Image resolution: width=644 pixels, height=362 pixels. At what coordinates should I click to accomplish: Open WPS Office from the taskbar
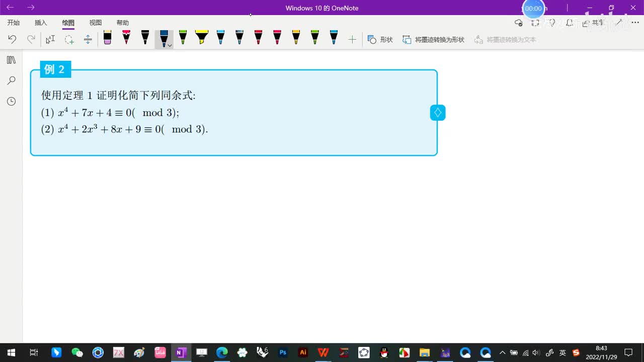[x=324, y=352]
